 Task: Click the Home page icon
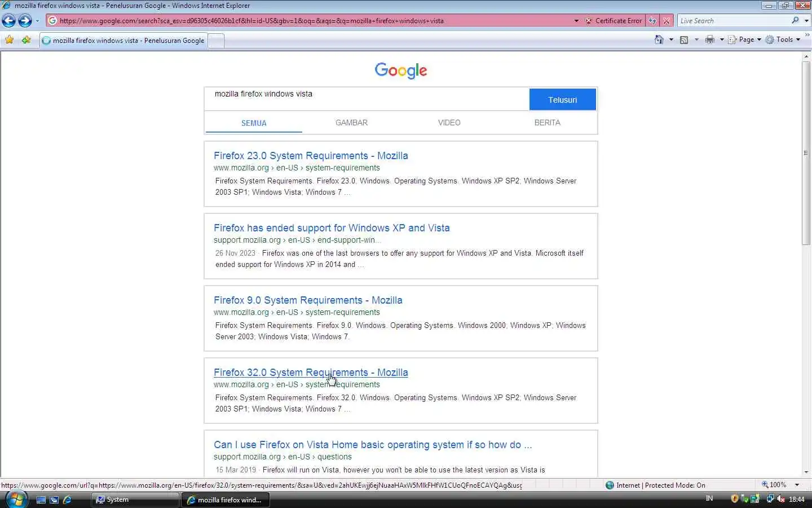[x=659, y=40]
